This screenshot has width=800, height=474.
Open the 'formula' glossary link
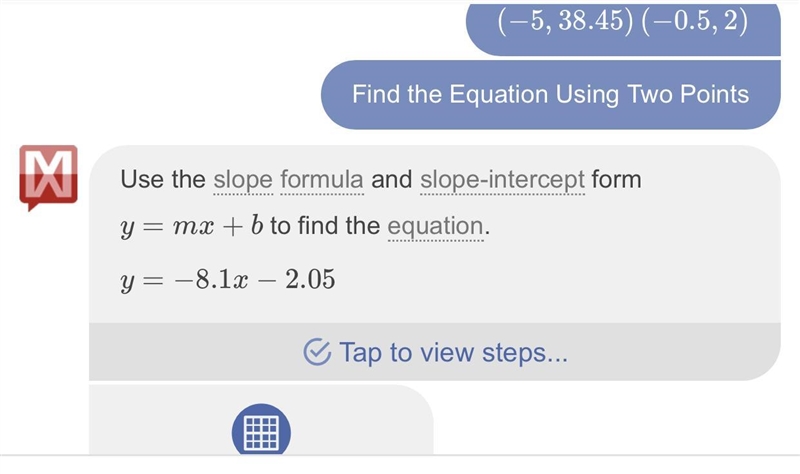[322, 180]
